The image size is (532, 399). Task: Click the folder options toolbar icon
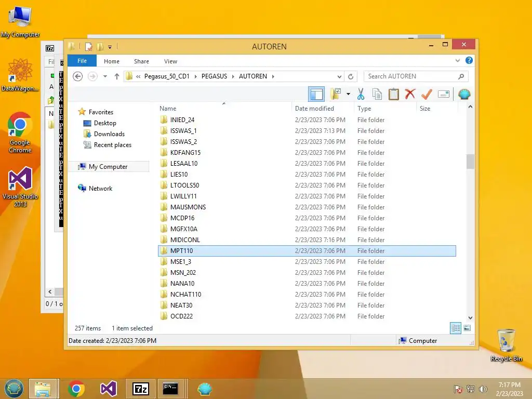[x=336, y=94]
